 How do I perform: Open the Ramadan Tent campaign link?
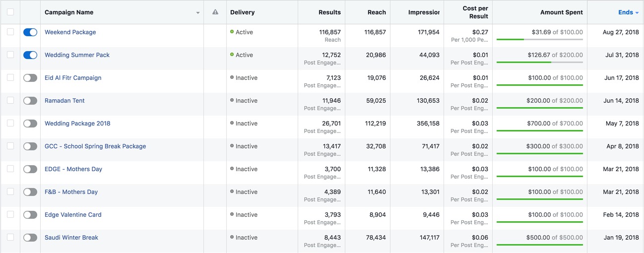(x=64, y=101)
